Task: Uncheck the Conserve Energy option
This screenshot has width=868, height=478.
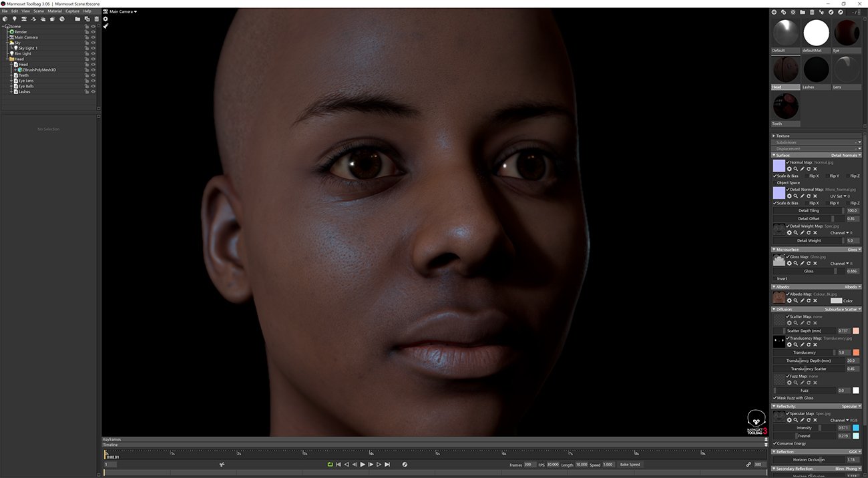Action: point(773,443)
